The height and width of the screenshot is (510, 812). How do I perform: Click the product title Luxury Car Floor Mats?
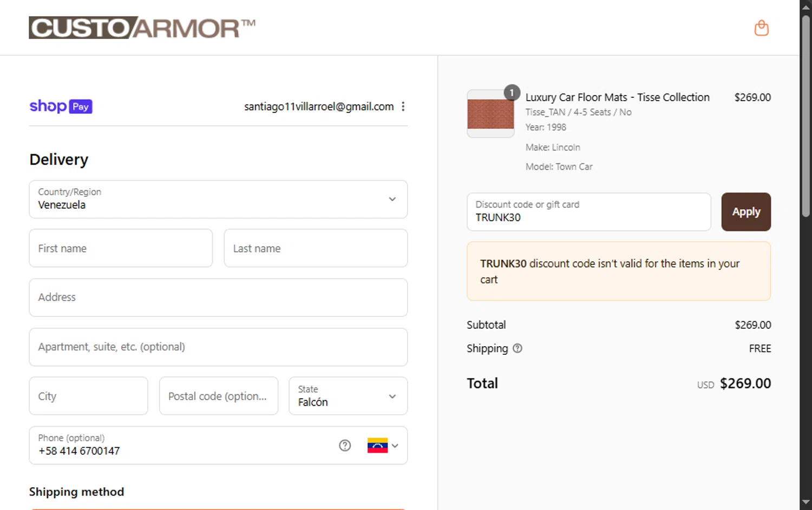[x=617, y=97]
